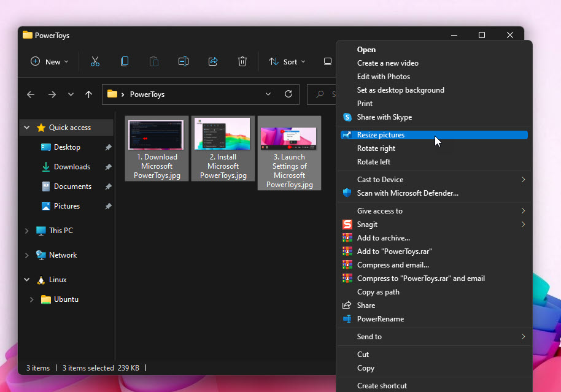This screenshot has height=392, width=561.
Task: Go back with the left arrow
Action: point(31,94)
